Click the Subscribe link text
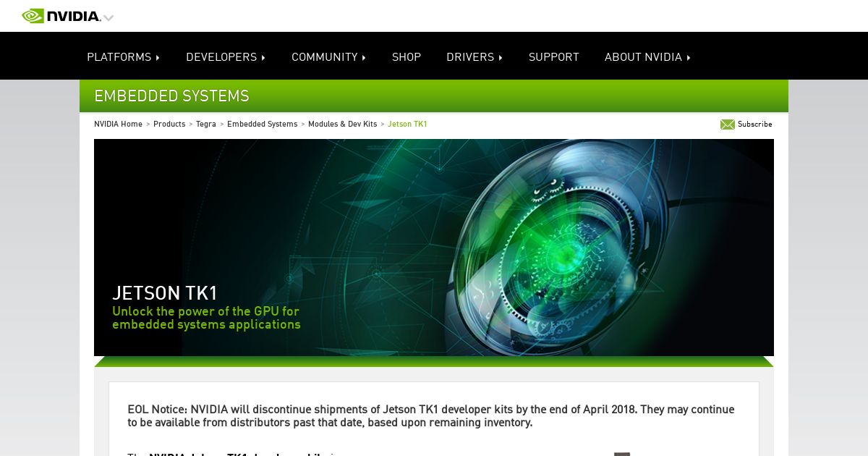Screen dimensions: 868x456 pos(755,124)
